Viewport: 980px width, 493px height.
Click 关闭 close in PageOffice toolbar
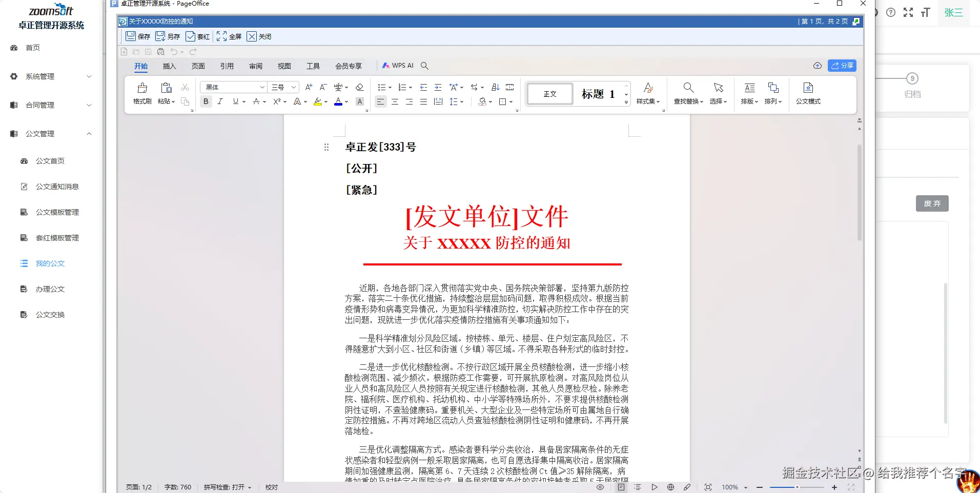click(259, 36)
